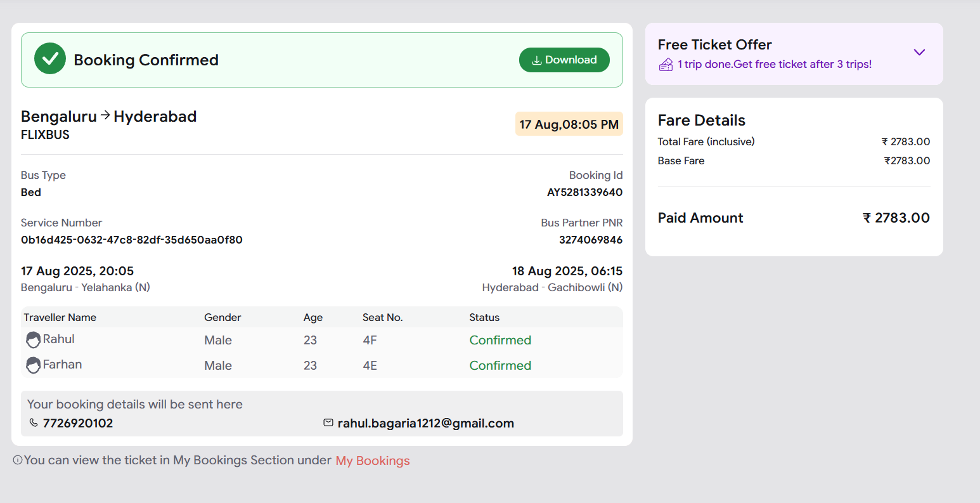
Task: Click the info icon near ticket note
Action: click(x=18, y=461)
